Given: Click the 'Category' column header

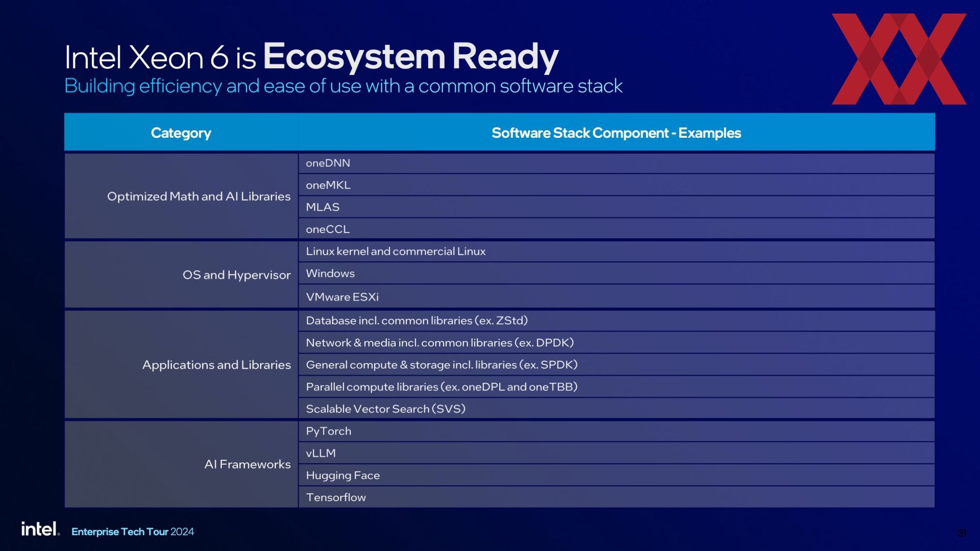Looking at the screenshot, I should (x=181, y=133).
